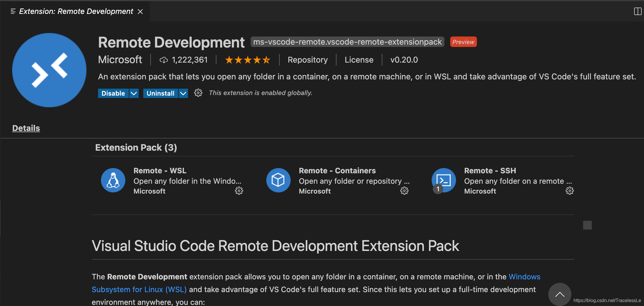
Task: Switch to the Details tab
Action: [26, 128]
